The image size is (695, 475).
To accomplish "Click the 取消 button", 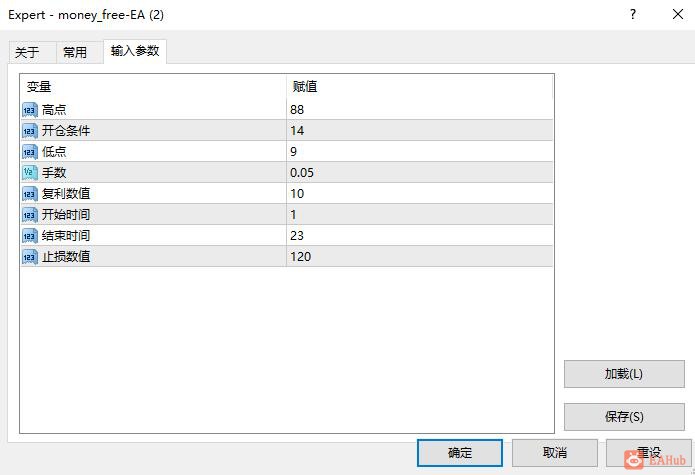I will (555, 453).
